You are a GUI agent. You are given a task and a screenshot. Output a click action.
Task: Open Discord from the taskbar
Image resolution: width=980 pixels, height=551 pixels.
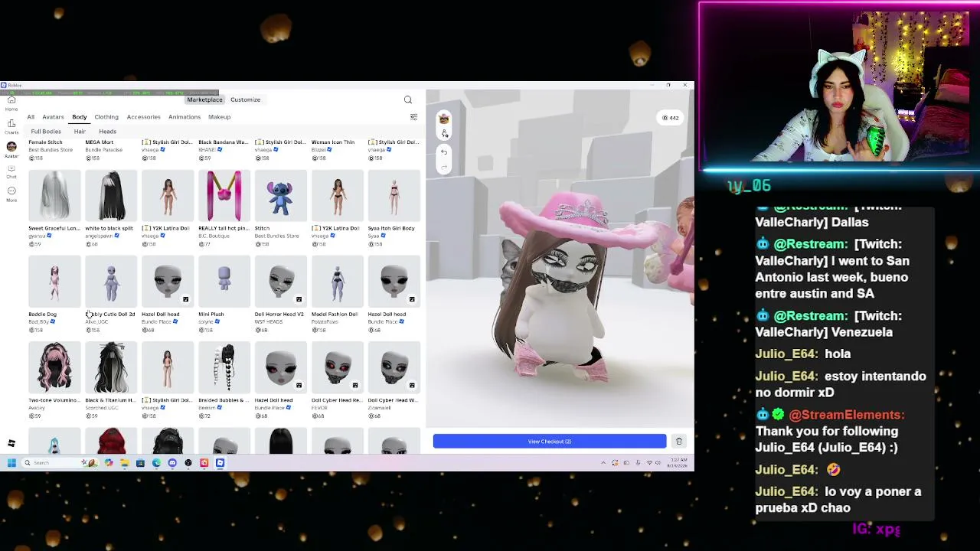(172, 462)
